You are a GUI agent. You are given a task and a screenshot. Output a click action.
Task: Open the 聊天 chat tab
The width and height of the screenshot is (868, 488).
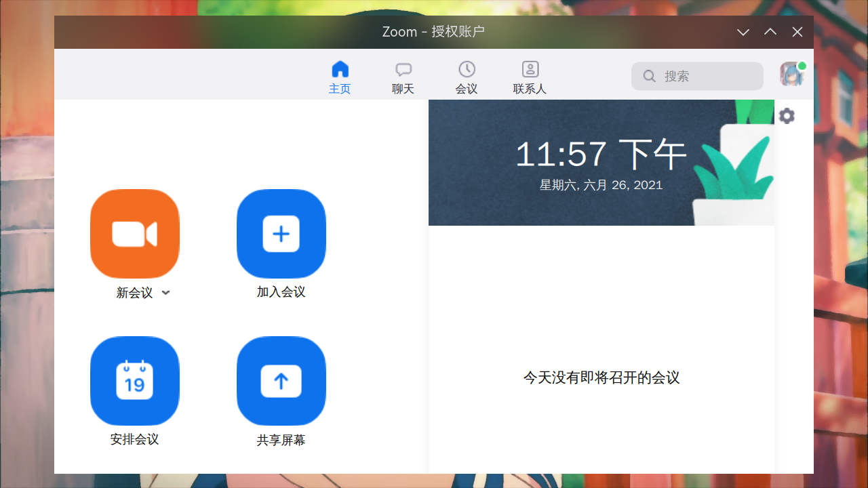tap(403, 77)
